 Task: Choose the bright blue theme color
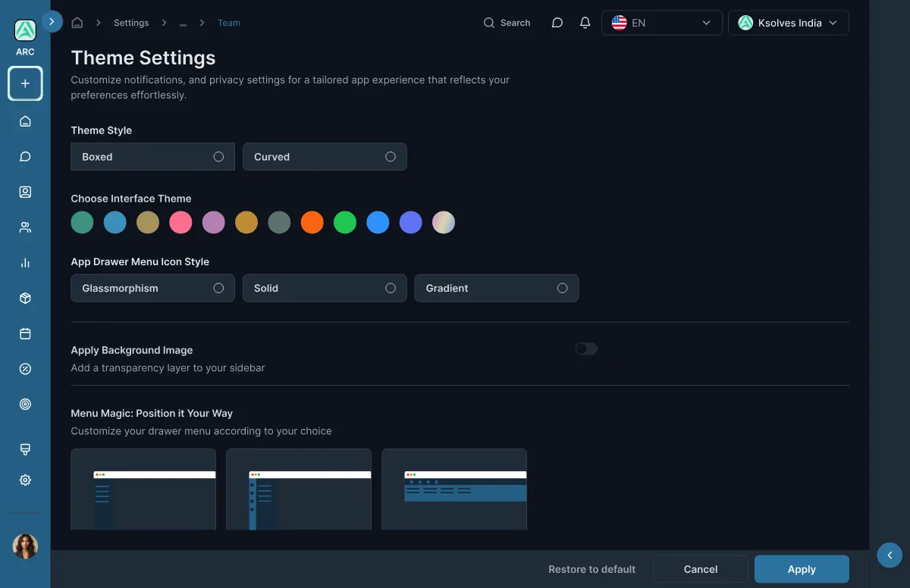[x=378, y=222]
